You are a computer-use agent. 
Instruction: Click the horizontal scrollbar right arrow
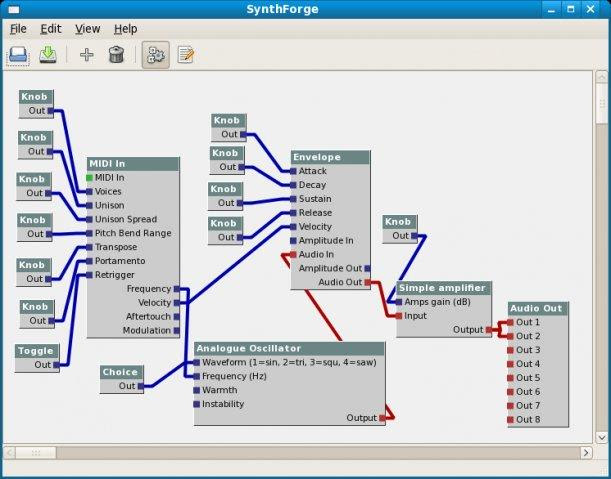point(586,452)
